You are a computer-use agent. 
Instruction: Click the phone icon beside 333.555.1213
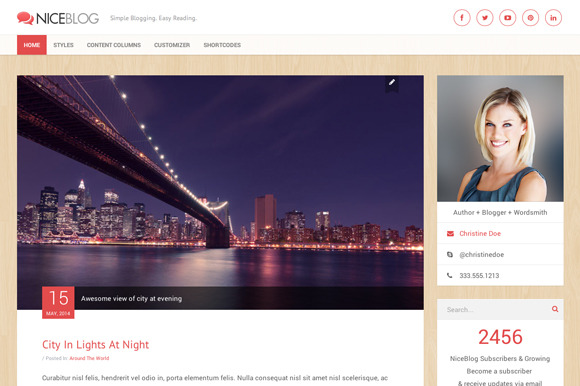coord(449,275)
